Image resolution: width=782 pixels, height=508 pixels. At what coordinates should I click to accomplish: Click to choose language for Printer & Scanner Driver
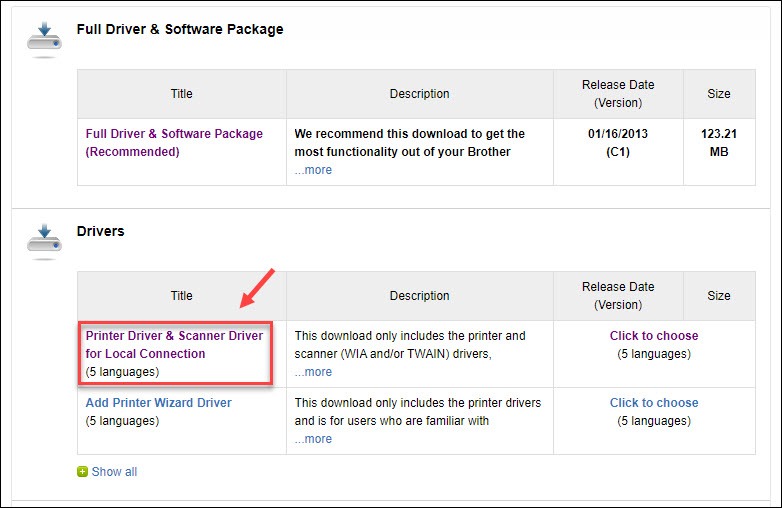click(x=654, y=336)
